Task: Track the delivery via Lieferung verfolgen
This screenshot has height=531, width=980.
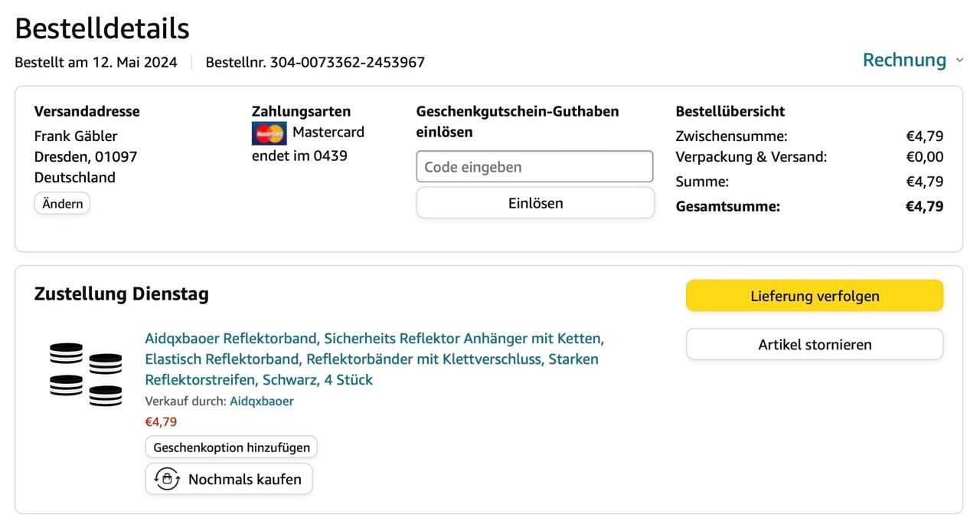Action: (814, 296)
